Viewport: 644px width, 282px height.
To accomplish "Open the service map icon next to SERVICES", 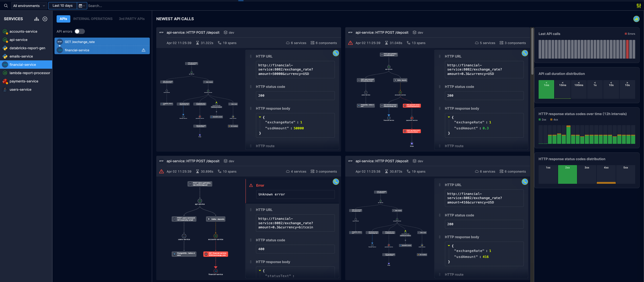I will [x=37, y=19].
